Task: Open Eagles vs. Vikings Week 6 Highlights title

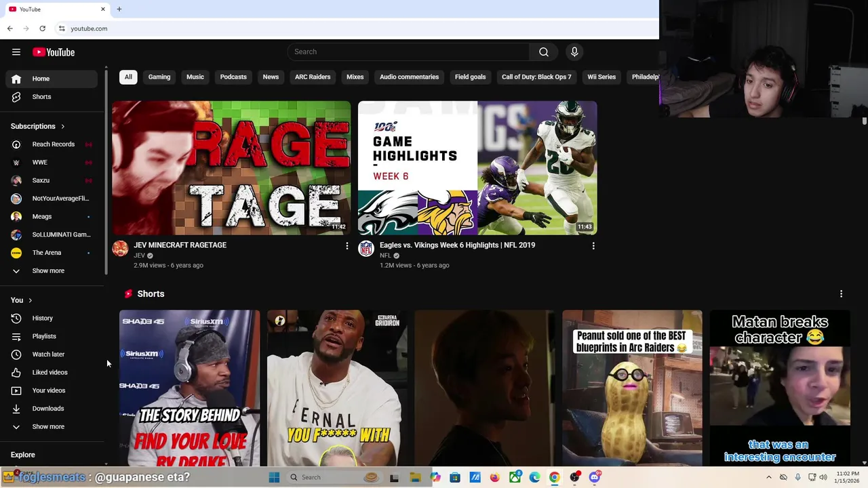Action: click(x=457, y=245)
